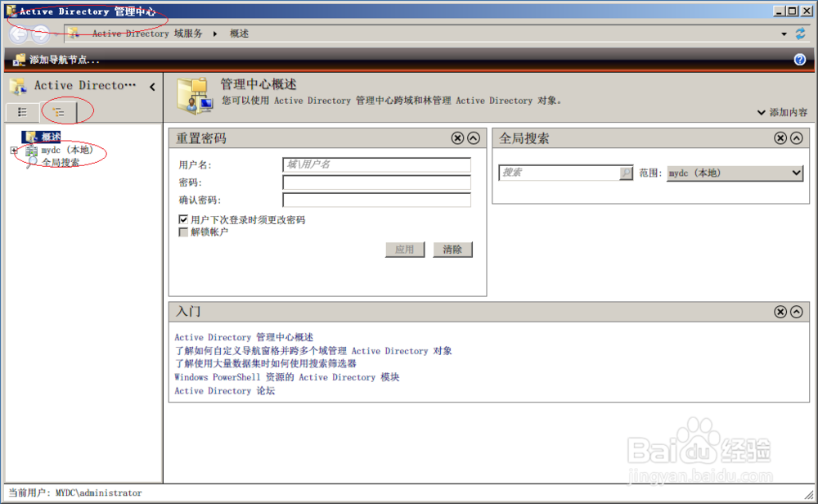This screenshot has width=818, height=504.
Task: Click the 应用 button
Action: click(x=405, y=250)
